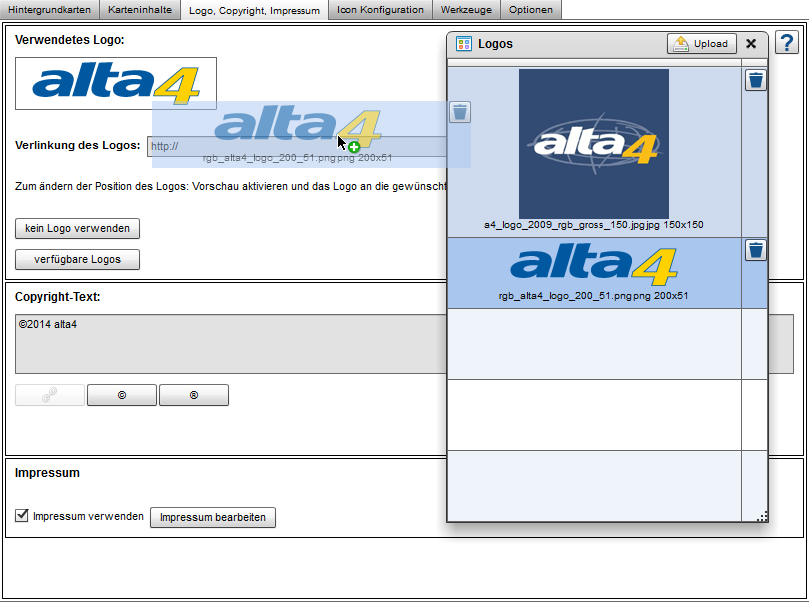Click into the Copyright-Text area
Image resolution: width=809 pixels, height=602 pixels.
tap(230, 344)
